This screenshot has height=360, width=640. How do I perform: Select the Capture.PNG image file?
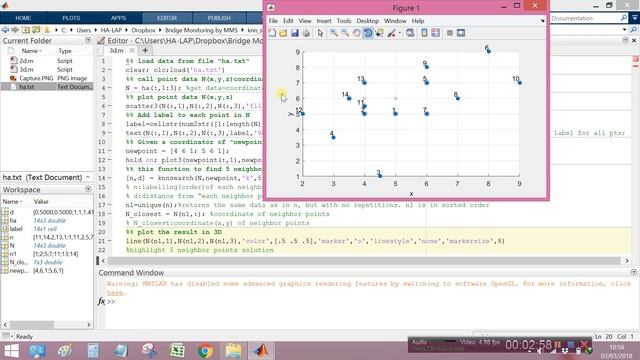click(36, 78)
